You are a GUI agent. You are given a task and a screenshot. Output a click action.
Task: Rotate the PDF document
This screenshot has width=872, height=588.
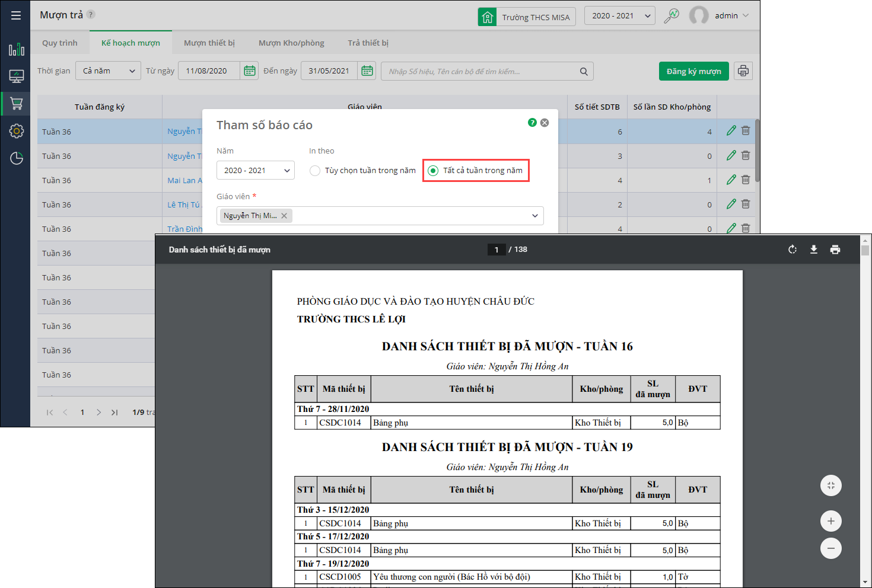pyautogui.click(x=793, y=250)
